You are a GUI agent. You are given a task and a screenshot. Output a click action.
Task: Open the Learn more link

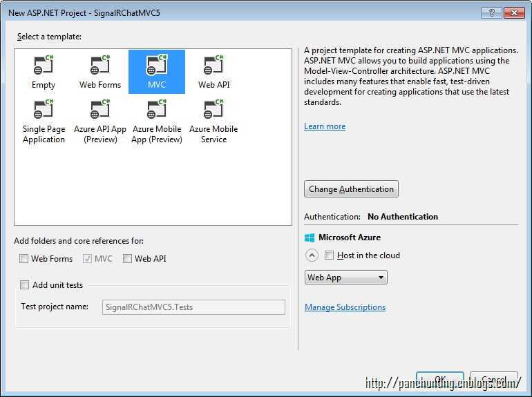tap(325, 126)
